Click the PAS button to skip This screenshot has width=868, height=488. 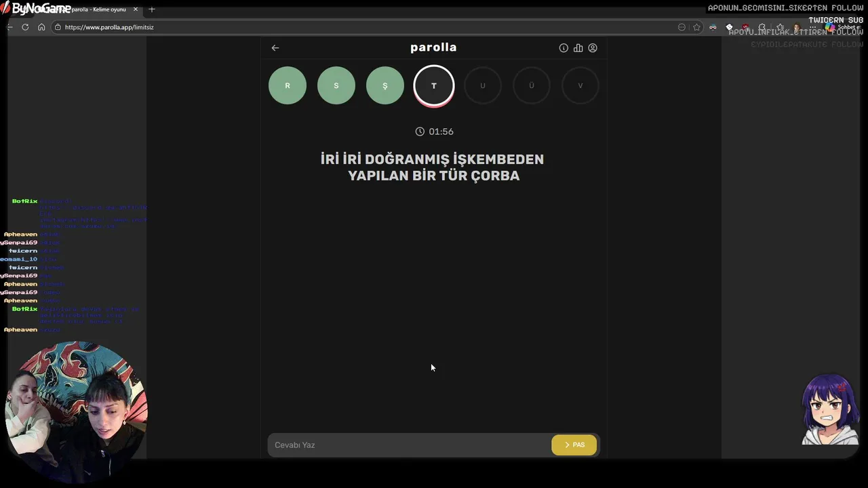click(x=574, y=445)
